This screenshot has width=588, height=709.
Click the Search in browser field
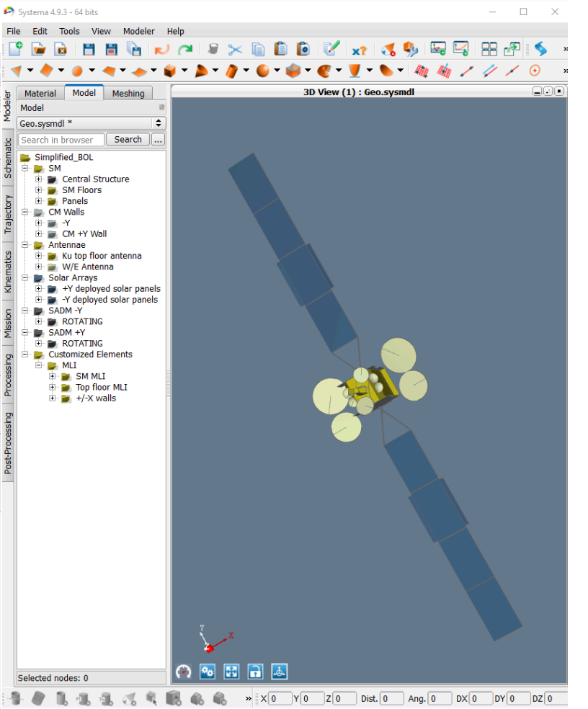coord(61,140)
